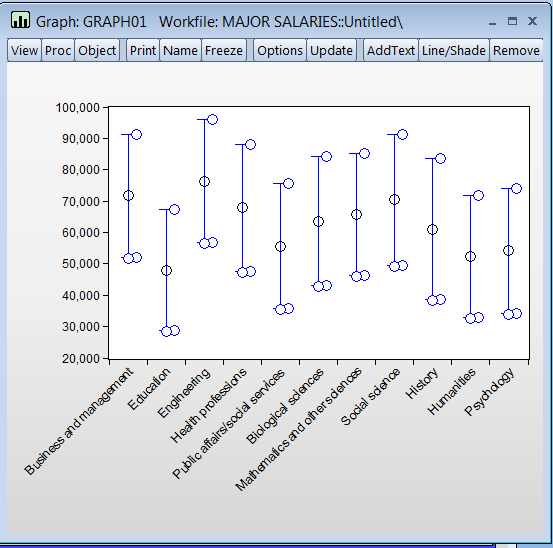Click the graph window icon in title bar
Image resolution: width=553 pixels, height=548 pixels.
(20, 20)
